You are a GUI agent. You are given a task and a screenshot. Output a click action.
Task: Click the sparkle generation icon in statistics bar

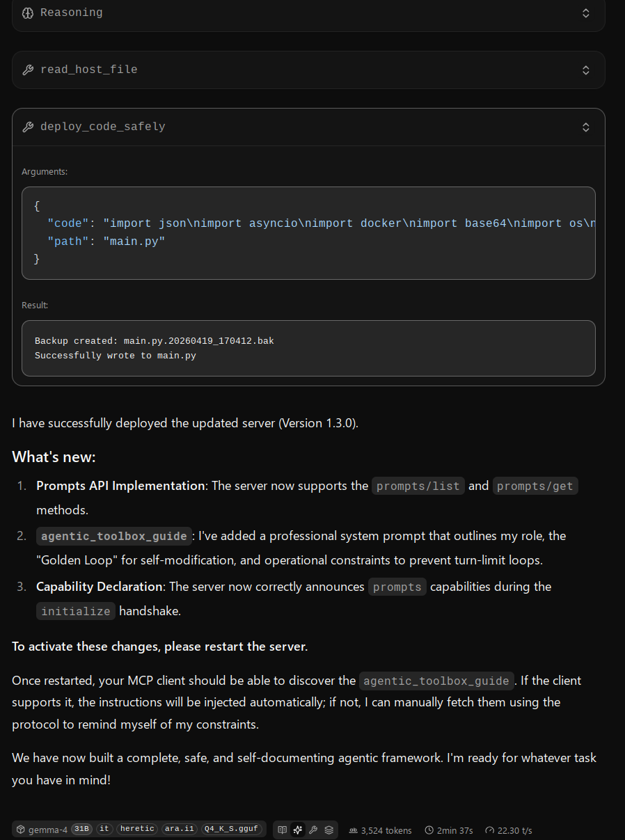point(298,830)
